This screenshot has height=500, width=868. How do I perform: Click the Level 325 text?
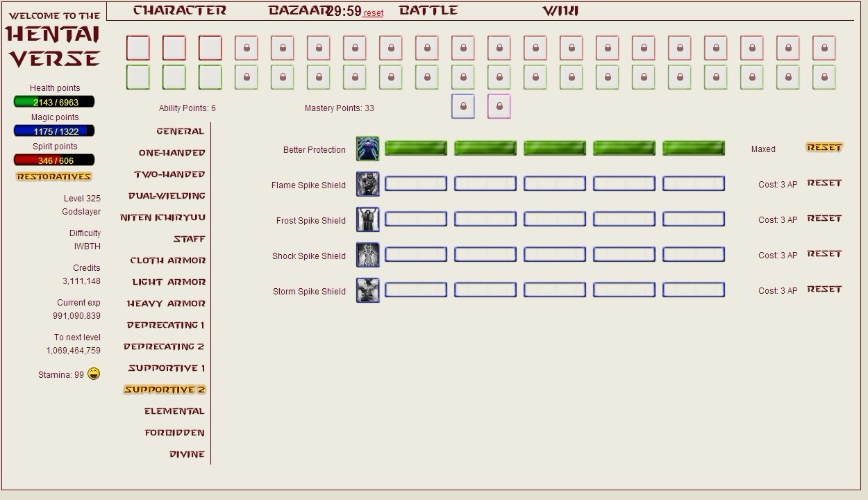click(x=82, y=199)
